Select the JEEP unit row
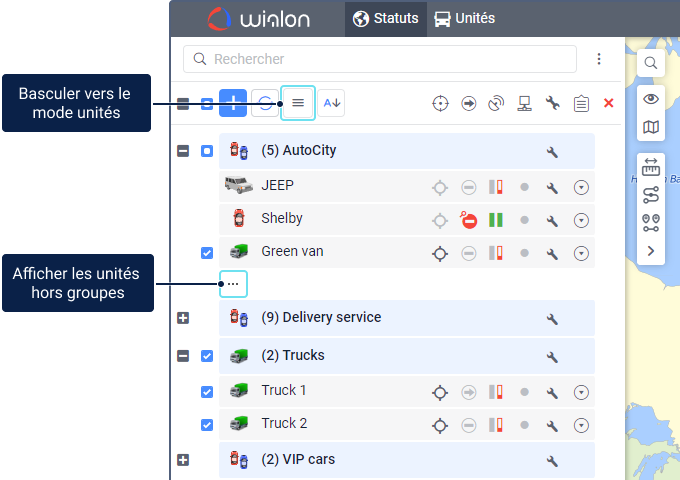Viewport: 680px width, 480px height. pos(407,186)
